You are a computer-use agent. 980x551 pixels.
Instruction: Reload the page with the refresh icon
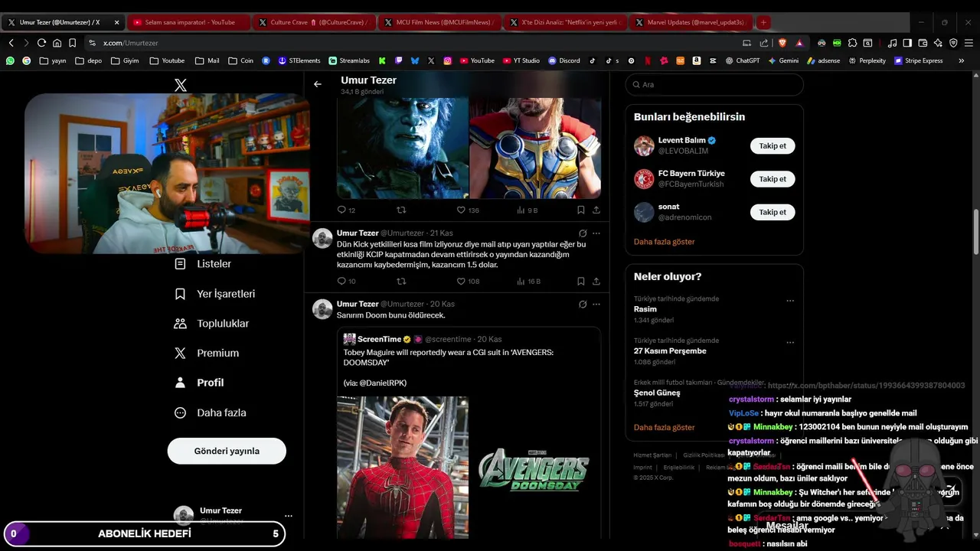pyautogui.click(x=41, y=43)
